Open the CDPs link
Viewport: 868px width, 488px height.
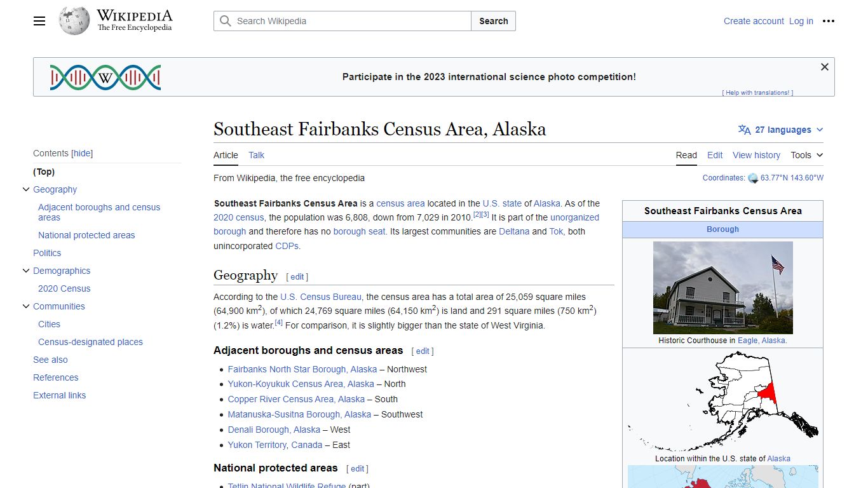(287, 246)
